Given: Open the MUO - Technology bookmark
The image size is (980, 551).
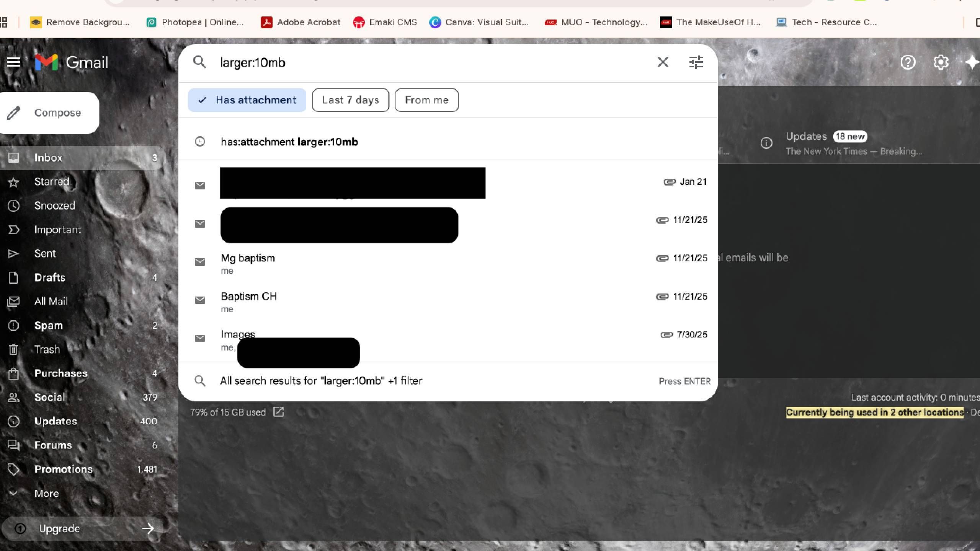Looking at the screenshot, I should [596, 22].
